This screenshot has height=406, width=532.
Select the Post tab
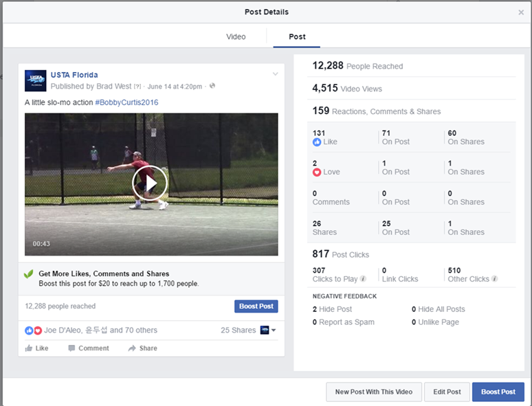click(x=297, y=37)
